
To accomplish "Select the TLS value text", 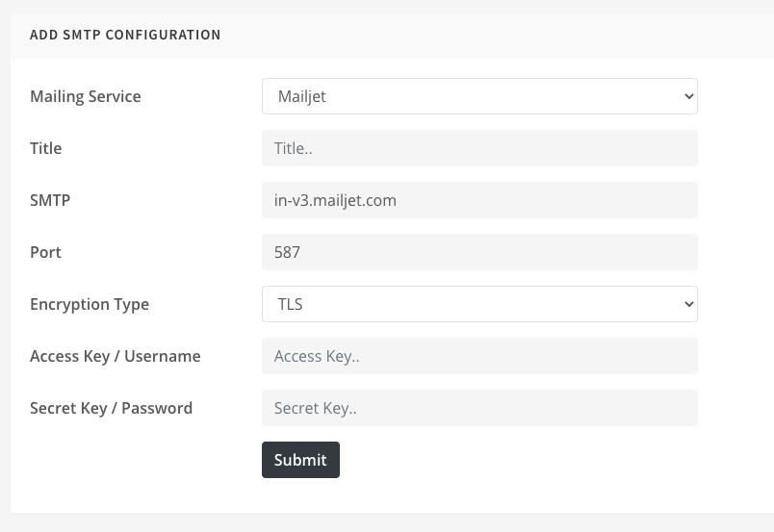I will click(291, 304).
